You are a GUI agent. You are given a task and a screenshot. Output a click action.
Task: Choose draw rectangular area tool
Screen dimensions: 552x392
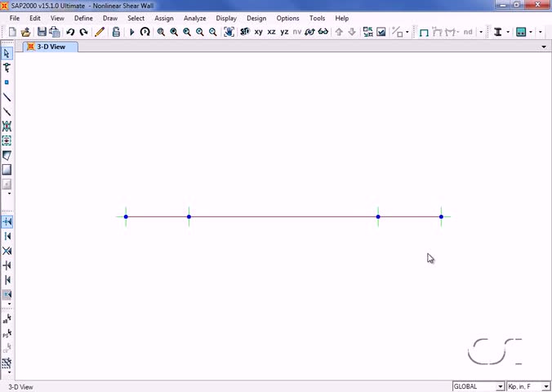pyautogui.click(x=7, y=170)
